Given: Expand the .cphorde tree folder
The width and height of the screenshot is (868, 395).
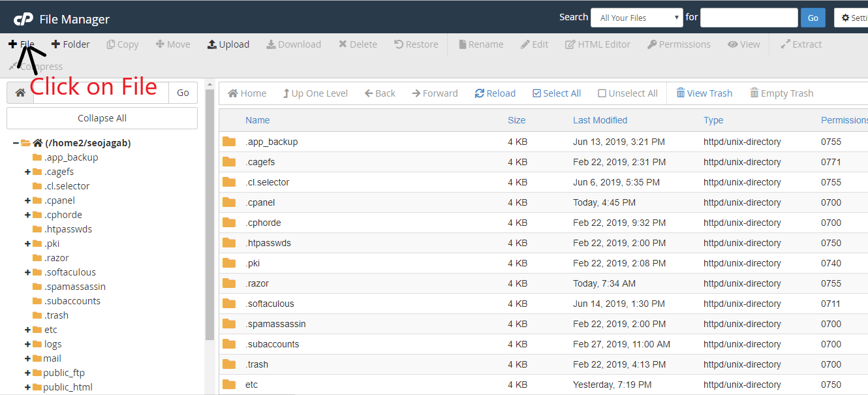Looking at the screenshot, I should 27,215.
